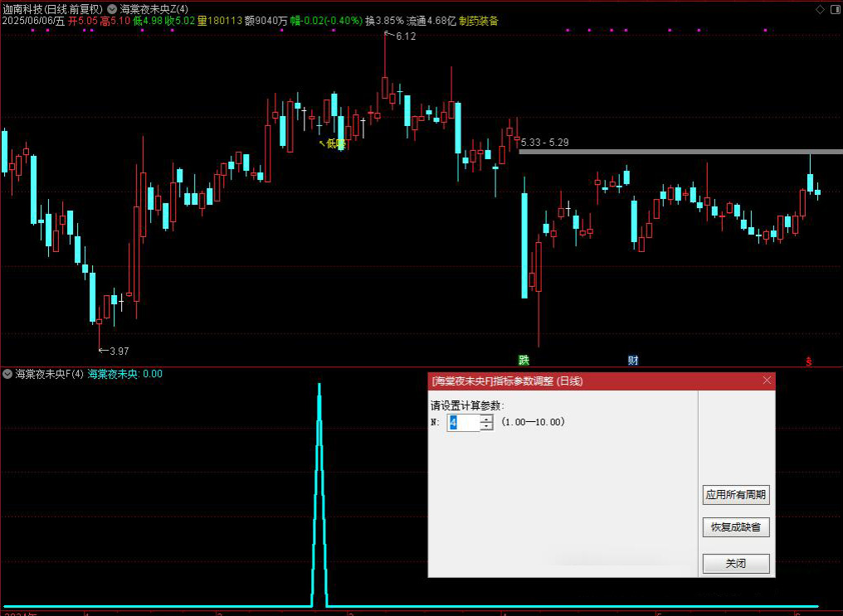
Task: Expand main chart indicator dropdown arrow
Action: pos(112,9)
